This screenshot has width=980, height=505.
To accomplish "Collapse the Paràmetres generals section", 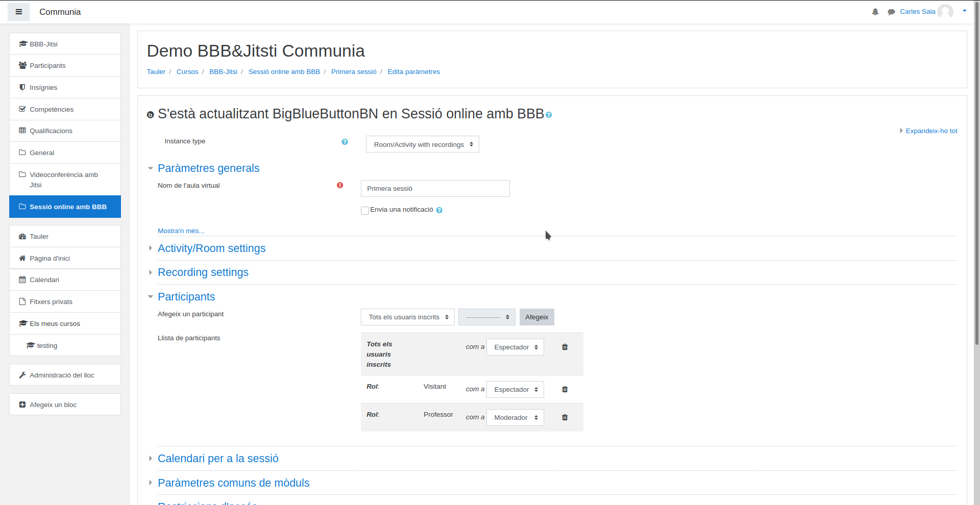I will [208, 168].
